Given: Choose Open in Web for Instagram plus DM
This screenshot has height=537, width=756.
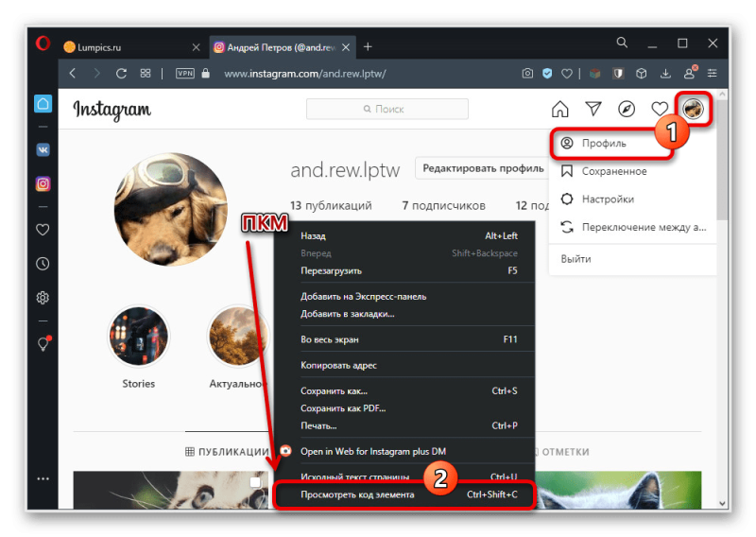Looking at the screenshot, I should pos(404,452).
